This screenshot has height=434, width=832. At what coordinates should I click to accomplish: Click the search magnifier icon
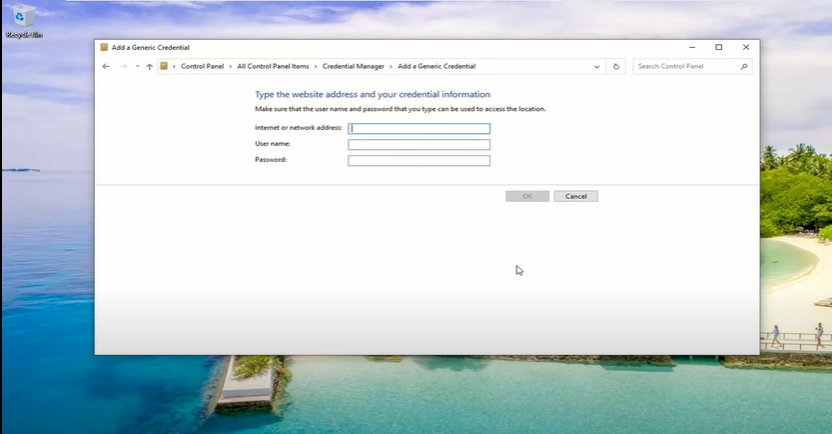744,66
